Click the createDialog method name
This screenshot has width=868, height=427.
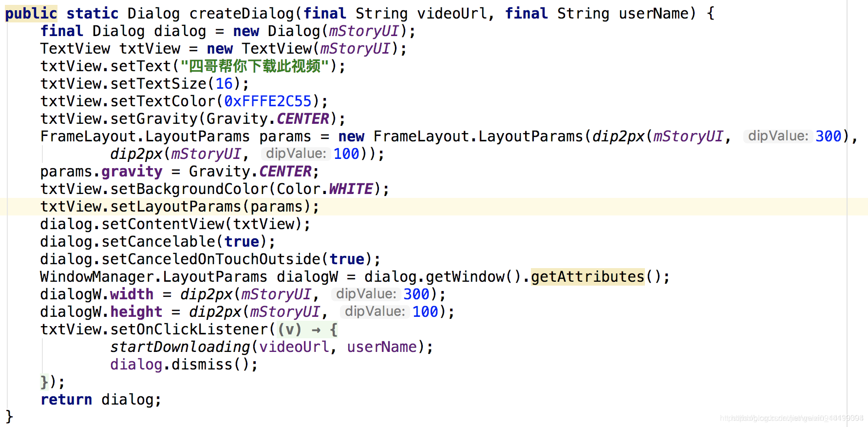click(x=242, y=13)
